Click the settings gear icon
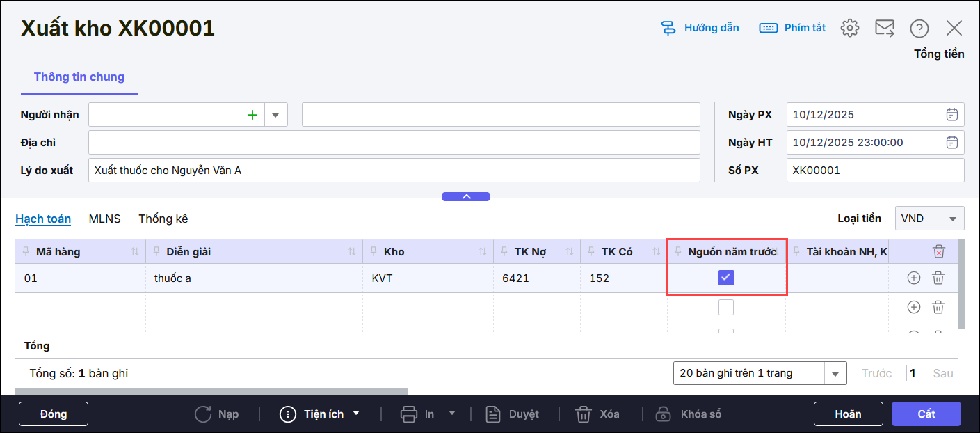980x433 pixels. (849, 28)
